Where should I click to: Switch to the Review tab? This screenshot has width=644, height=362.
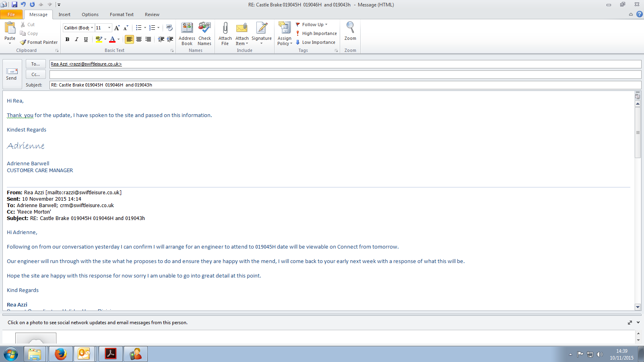(x=152, y=14)
